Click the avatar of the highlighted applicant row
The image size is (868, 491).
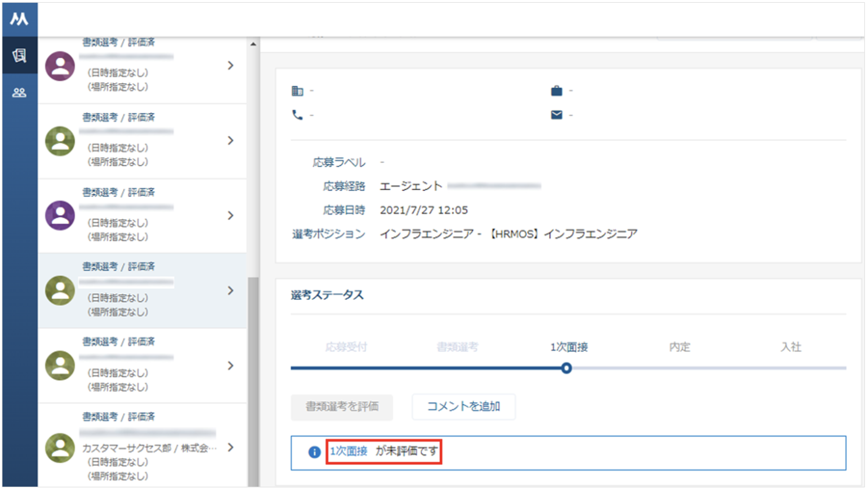pyautogui.click(x=60, y=291)
